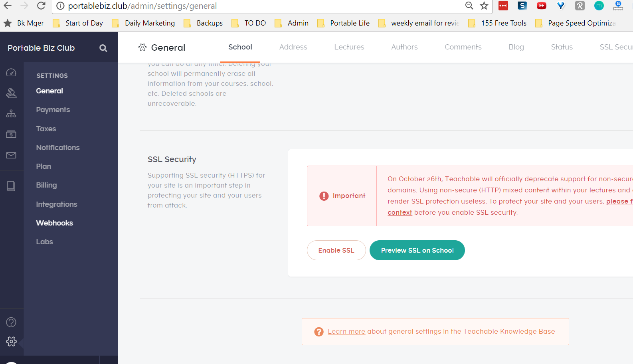Open Notifications settings
The height and width of the screenshot is (364, 633).
58,148
